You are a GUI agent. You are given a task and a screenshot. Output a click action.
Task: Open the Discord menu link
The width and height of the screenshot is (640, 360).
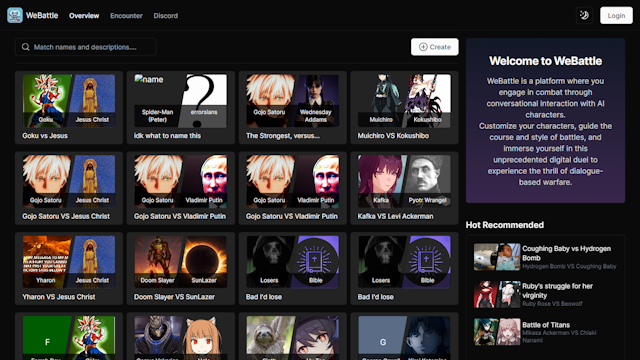click(x=165, y=16)
